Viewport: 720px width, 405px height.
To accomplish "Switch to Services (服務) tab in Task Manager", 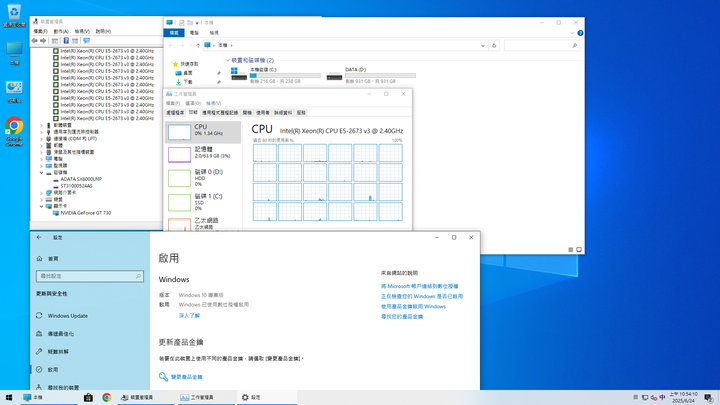I will point(301,112).
